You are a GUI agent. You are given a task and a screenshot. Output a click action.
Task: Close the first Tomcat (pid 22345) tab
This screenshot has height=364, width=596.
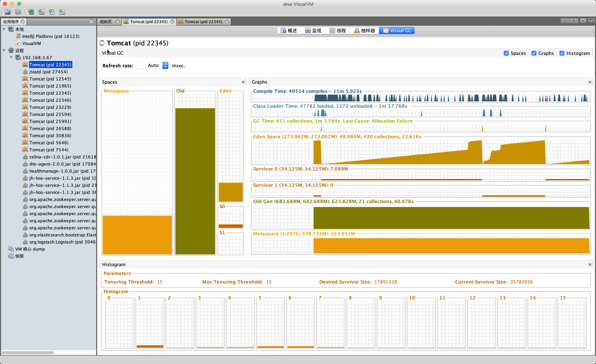(172, 21)
